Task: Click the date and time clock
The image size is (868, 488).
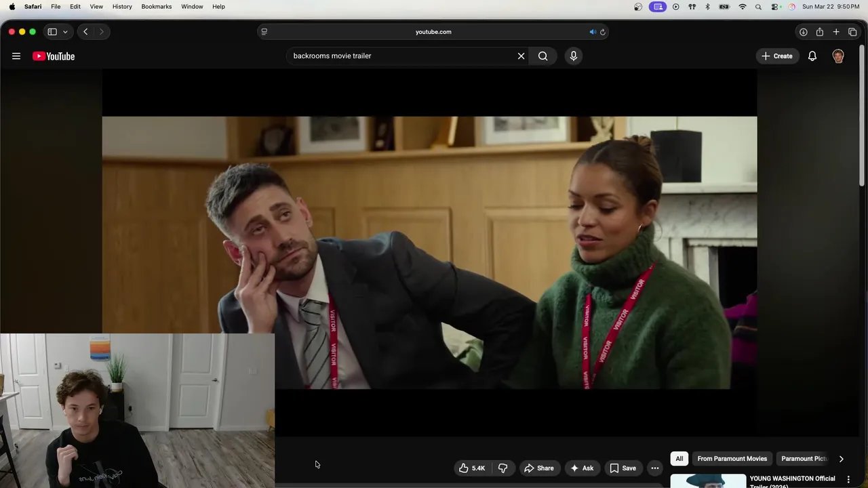Action: [831, 7]
